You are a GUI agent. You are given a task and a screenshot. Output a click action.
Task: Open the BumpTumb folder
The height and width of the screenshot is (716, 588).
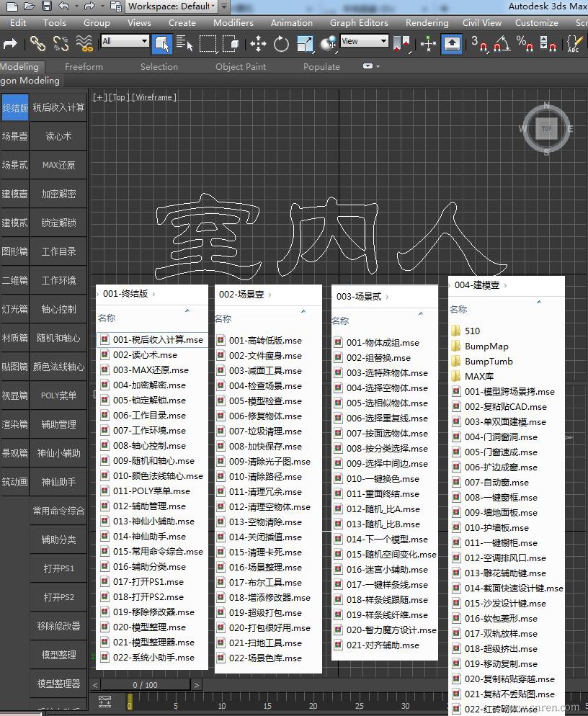click(482, 361)
